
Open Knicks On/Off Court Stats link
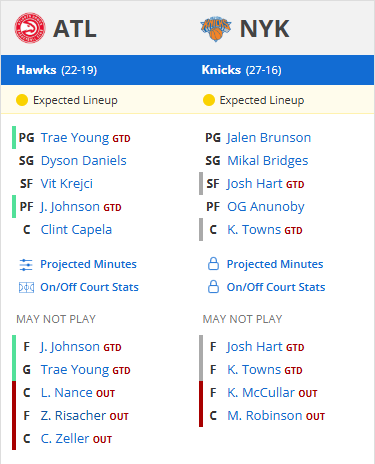click(x=276, y=287)
